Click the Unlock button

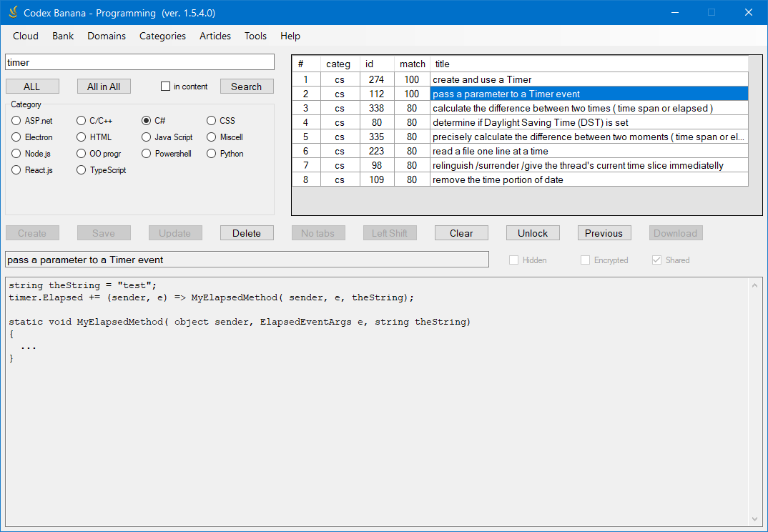[533, 233]
